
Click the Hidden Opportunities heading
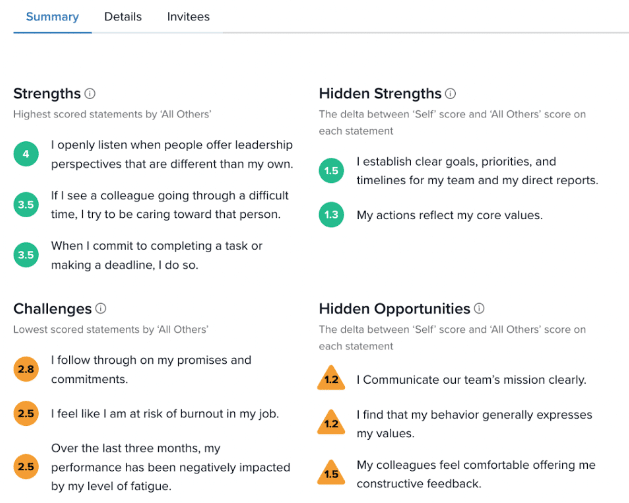pos(394,309)
